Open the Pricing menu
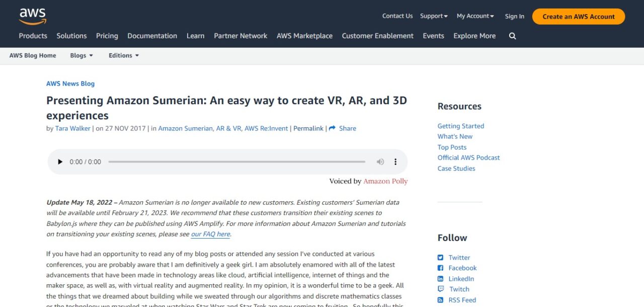 107,36
